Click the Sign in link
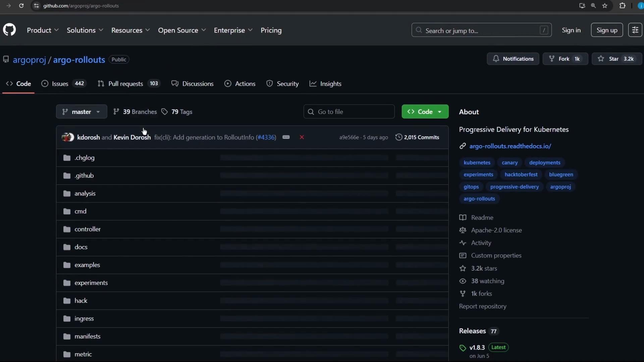 [x=571, y=30]
